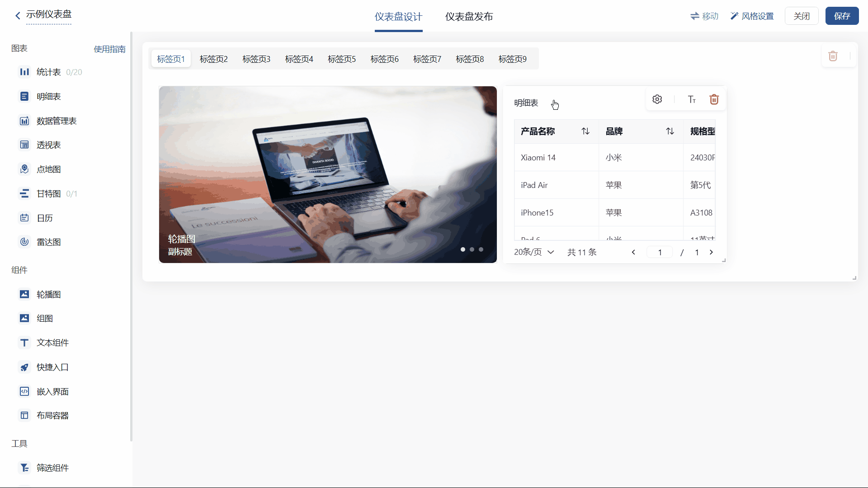Click the 24030F spec cell

pos(699,157)
